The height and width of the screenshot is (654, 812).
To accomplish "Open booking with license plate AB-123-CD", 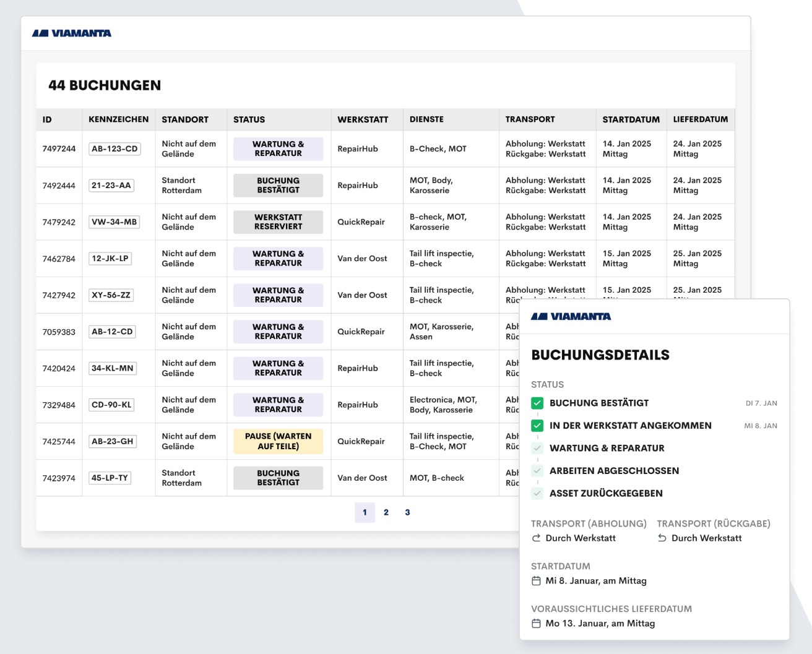I will pos(114,149).
